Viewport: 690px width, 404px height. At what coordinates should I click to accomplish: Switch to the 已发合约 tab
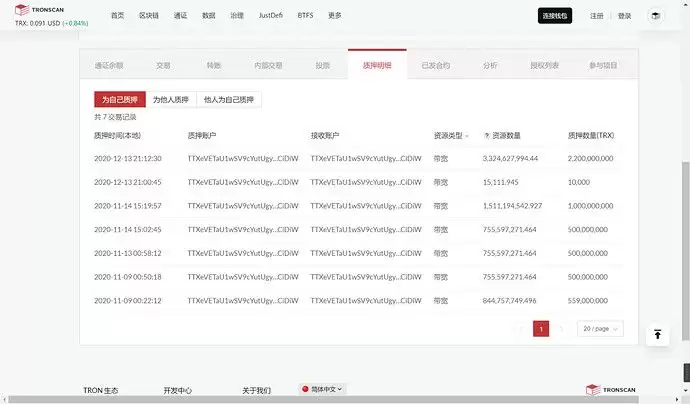(436, 65)
